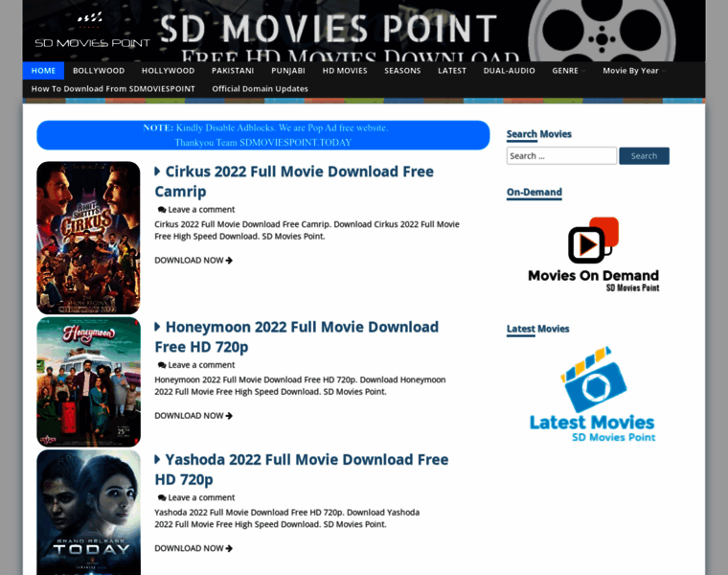Click the triangle marker before Cirkus title
This screenshot has width=728, height=575.
point(157,172)
